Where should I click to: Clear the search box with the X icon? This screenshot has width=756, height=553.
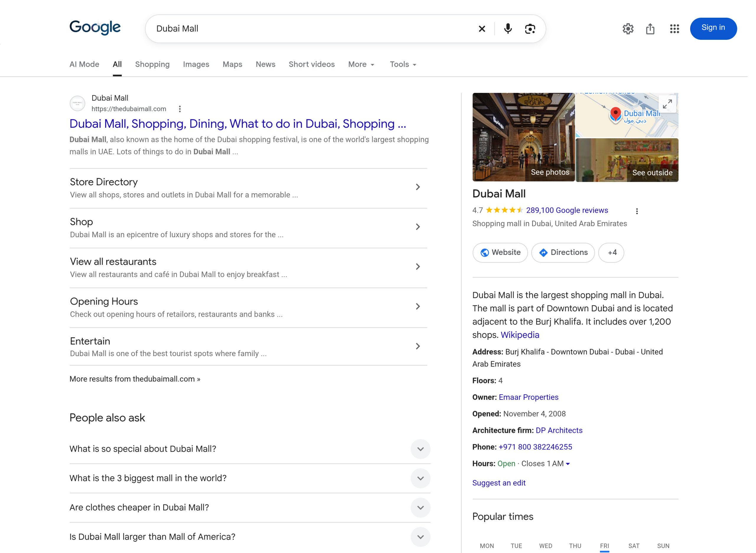(x=482, y=29)
